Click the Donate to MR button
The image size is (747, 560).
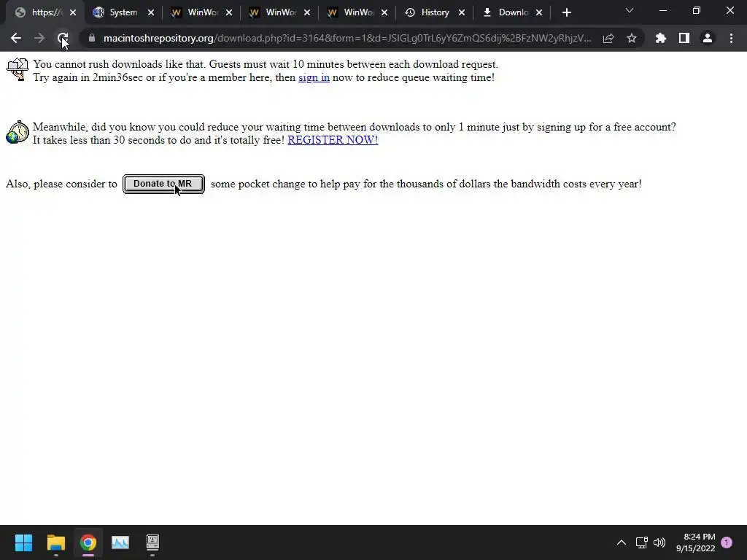[x=163, y=184]
